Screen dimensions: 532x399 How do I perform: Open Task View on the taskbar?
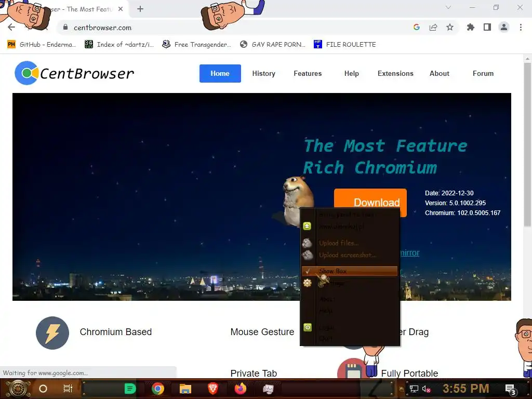(x=68, y=389)
